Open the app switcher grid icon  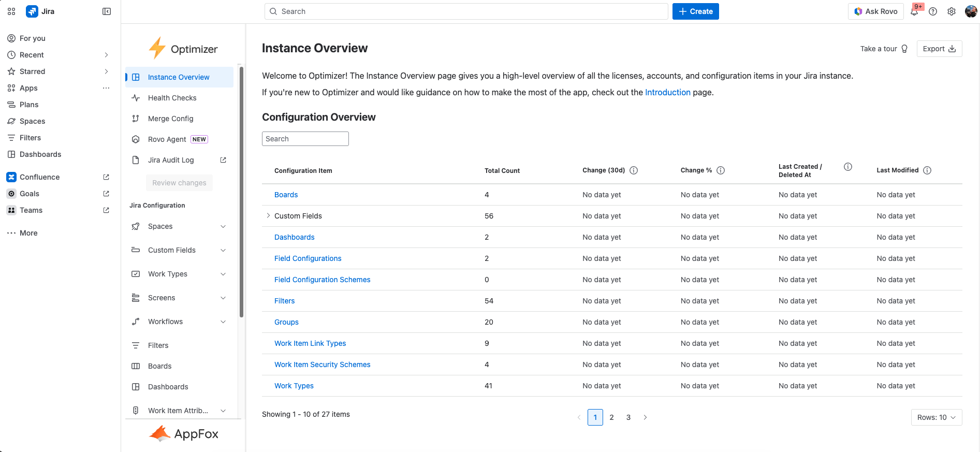[x=11, y=11]
